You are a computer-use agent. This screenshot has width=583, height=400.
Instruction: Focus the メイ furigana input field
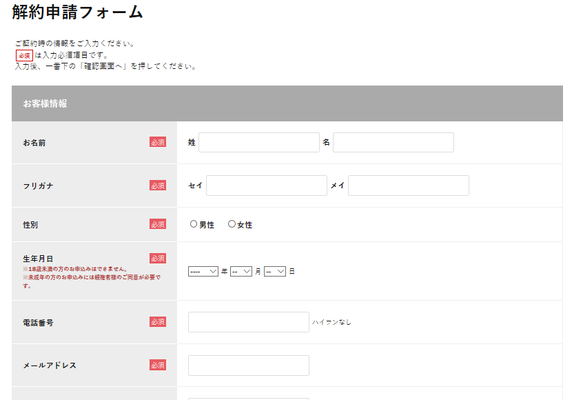point(409,186)
